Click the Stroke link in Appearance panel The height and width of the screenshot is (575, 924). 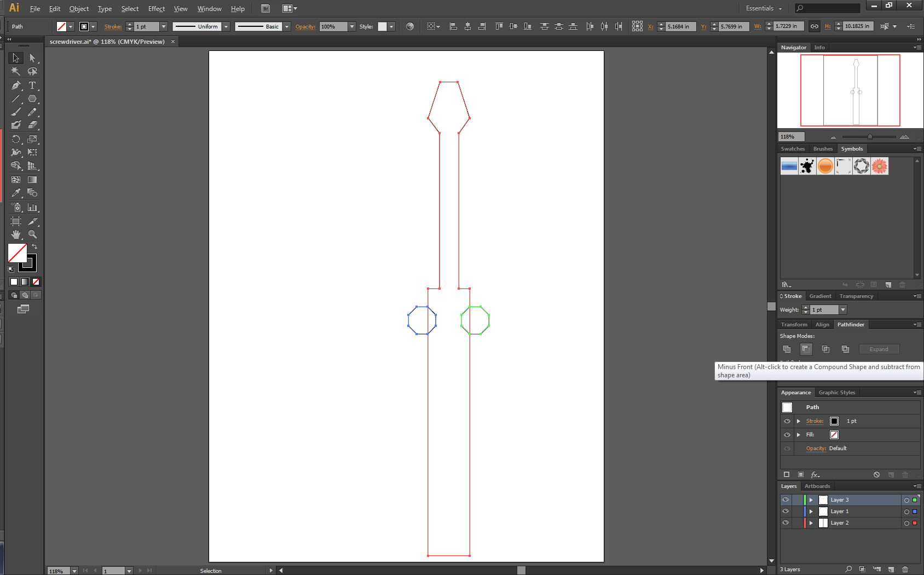coord(814,421)
